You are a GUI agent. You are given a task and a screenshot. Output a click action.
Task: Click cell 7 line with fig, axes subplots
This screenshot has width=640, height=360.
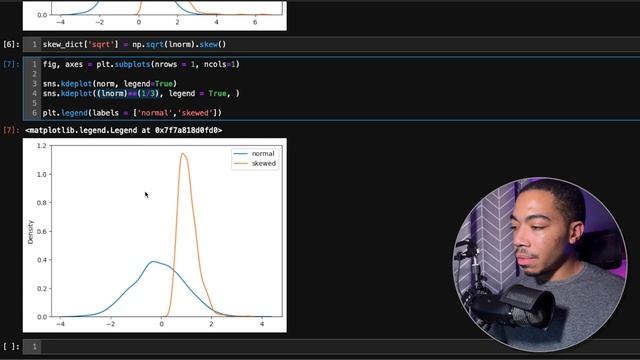(141, 64)
